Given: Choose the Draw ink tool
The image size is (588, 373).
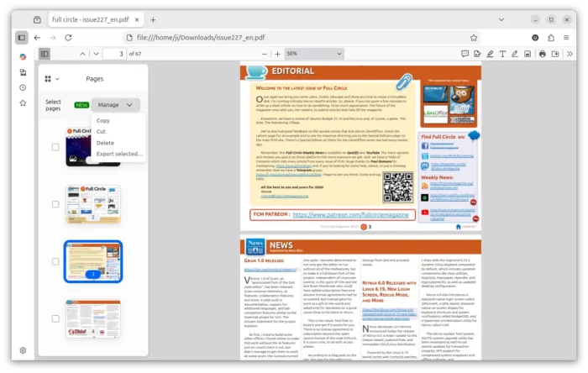Looking at the screenshot, I should pos(515,54).
